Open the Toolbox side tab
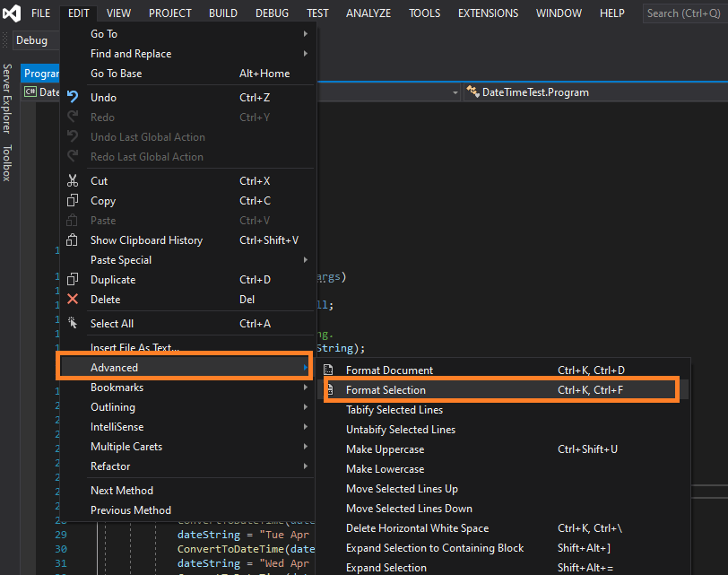Viewport: 728px width, 575px height. click(x=6, y=162)
